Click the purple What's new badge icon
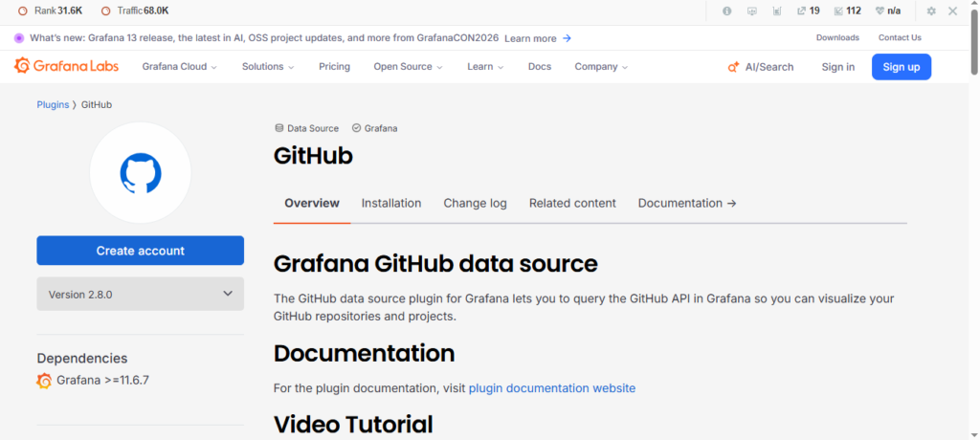 [x=19, y=38]
